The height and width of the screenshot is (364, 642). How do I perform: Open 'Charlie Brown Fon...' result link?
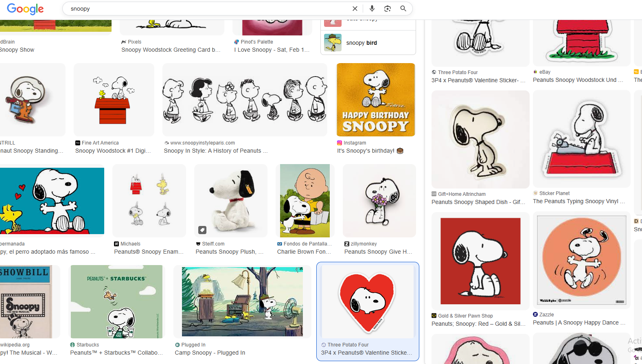click(304, 252)
